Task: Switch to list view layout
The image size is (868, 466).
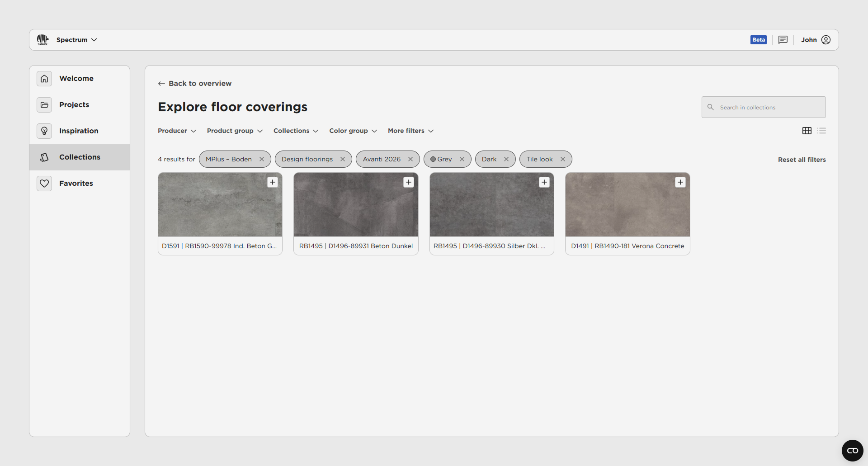Action: [821, 131]
